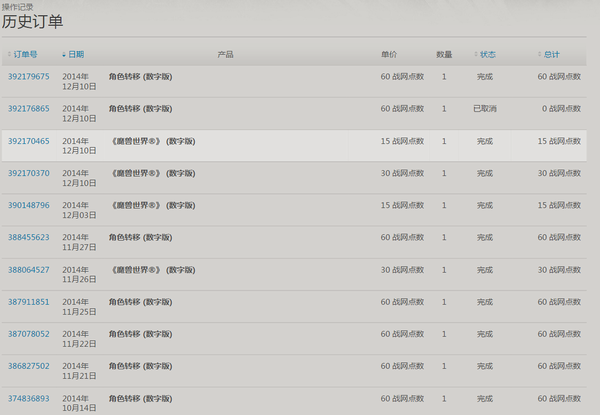Open order number 387078052
This screenshot has width=600, height=415.
[x=29, y=334]
